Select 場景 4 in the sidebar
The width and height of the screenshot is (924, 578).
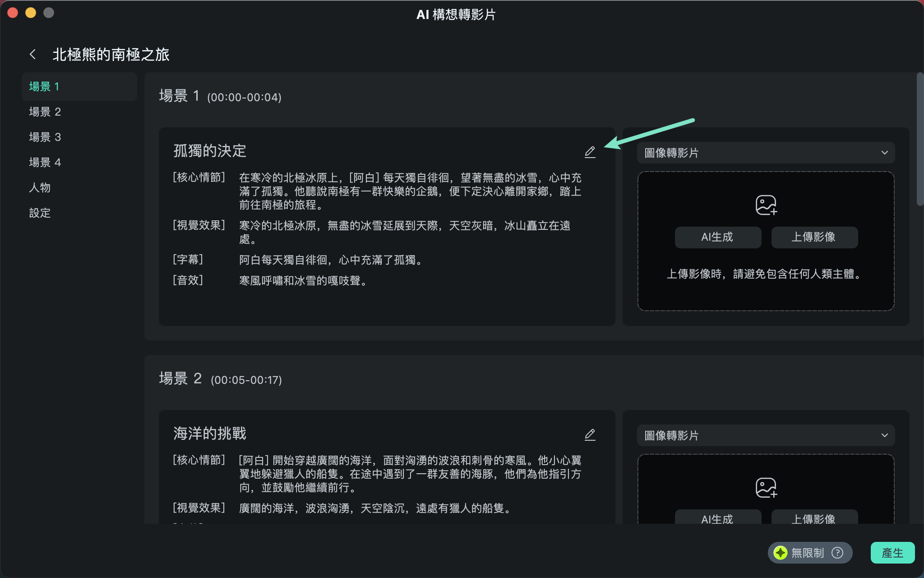point(45,162)
